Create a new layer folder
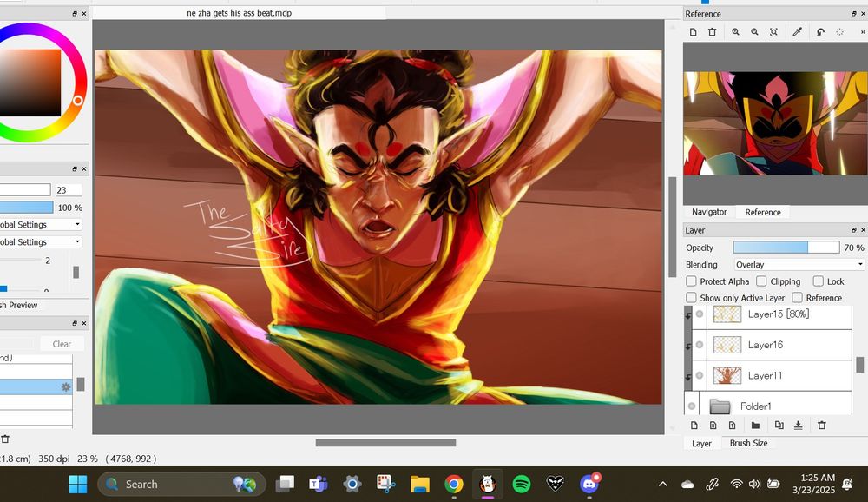This screenshot has width=868, height=502. click(755, 426)
